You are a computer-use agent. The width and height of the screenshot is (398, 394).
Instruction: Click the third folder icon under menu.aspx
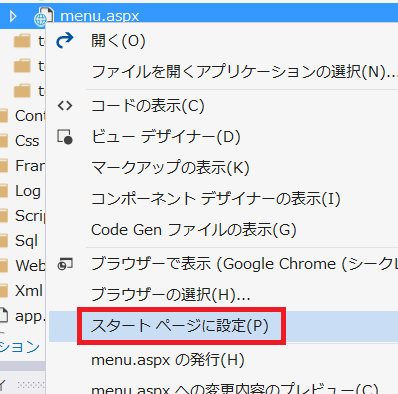(x=22, y=91)
